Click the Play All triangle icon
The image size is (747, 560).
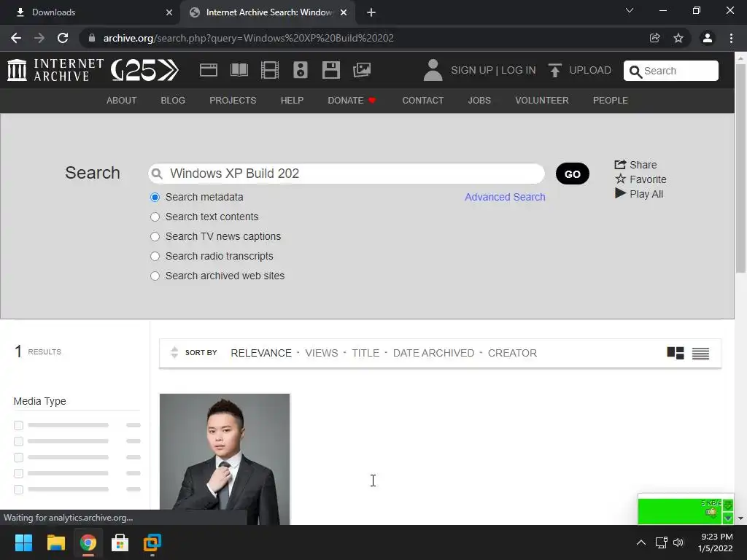coord(620,193)
